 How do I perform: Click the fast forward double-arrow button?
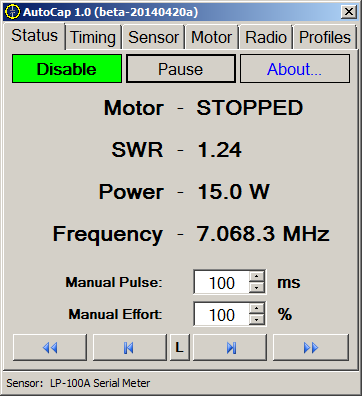[x=311, y=348]
